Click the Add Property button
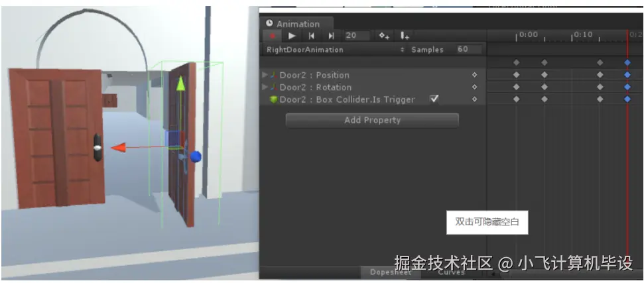This screenshot has height=283, width=644. point(372,120)
